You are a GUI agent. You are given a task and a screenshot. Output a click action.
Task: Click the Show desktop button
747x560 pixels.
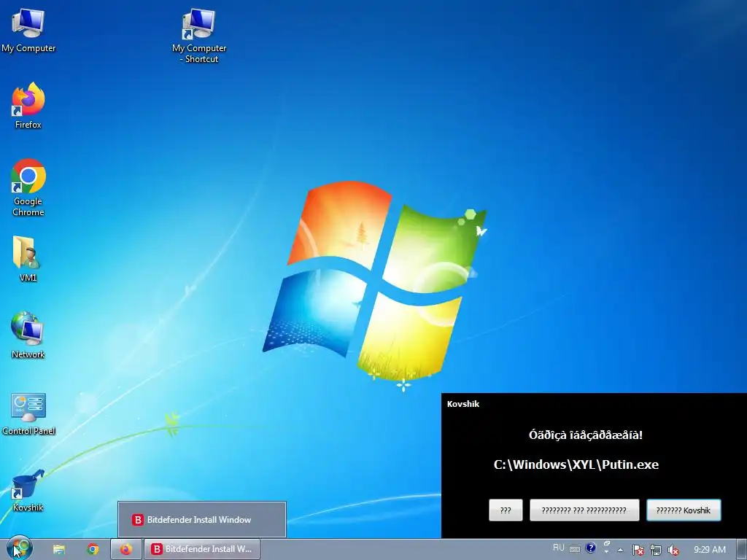tap(742, 550)
